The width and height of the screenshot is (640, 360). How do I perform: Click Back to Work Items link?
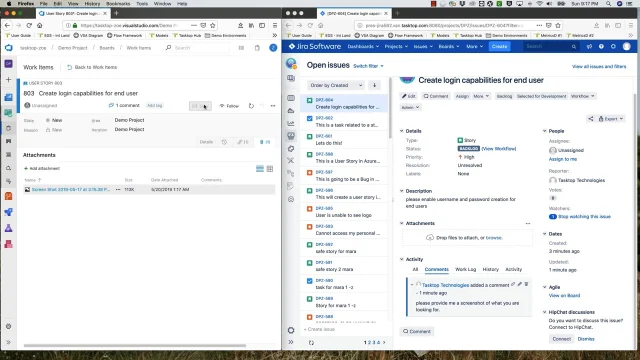pos(92,67)
